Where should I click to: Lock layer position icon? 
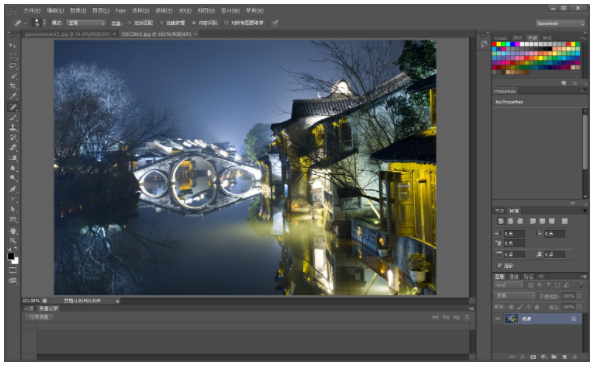tap(528, 307)
